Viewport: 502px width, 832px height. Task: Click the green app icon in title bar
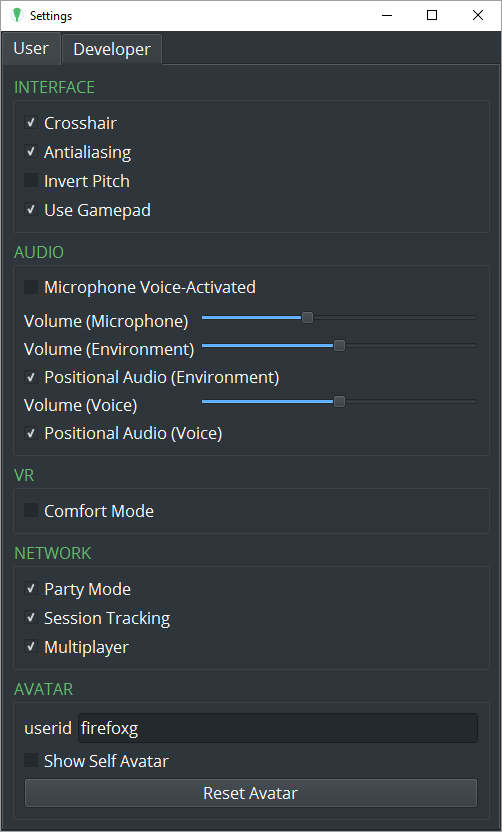(17, 15)
